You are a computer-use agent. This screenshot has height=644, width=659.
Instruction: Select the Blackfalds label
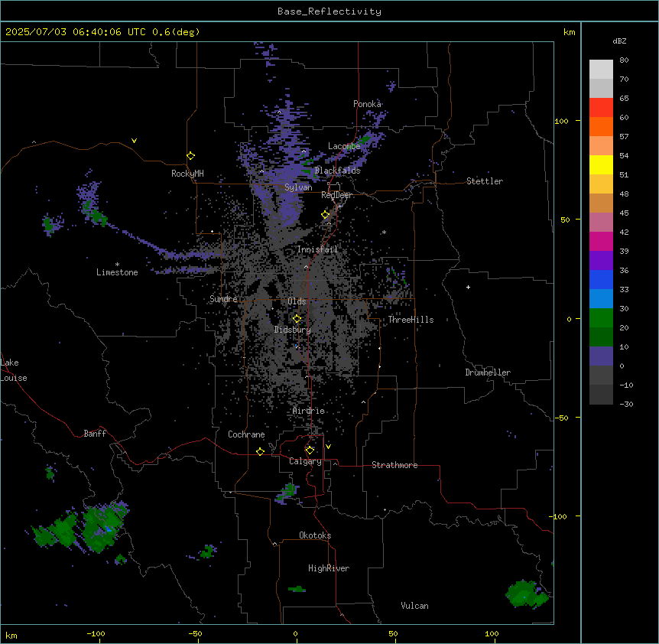point(337,171)
